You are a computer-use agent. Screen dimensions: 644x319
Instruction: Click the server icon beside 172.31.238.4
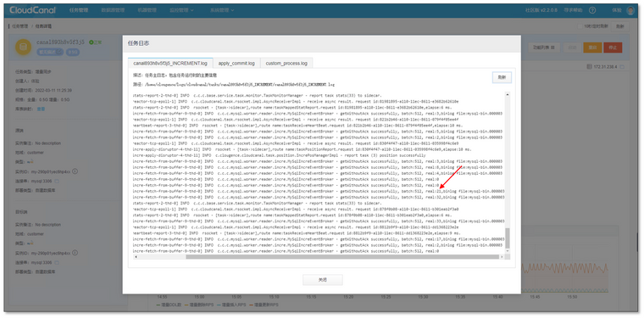(590, 66)
